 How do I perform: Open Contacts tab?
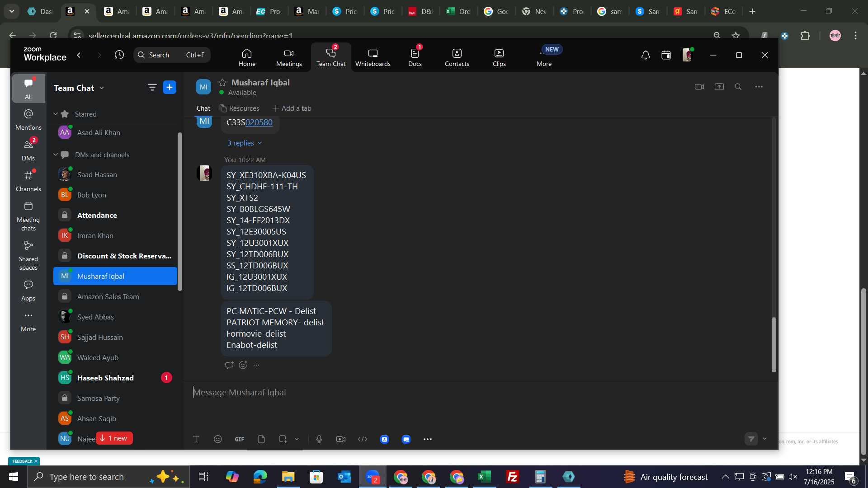[457, 57]
